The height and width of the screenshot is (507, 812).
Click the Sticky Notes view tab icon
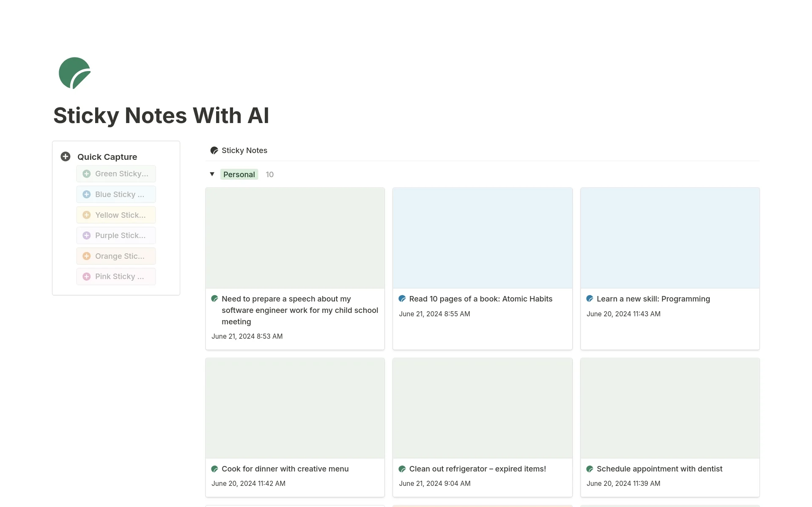point(214,151)
